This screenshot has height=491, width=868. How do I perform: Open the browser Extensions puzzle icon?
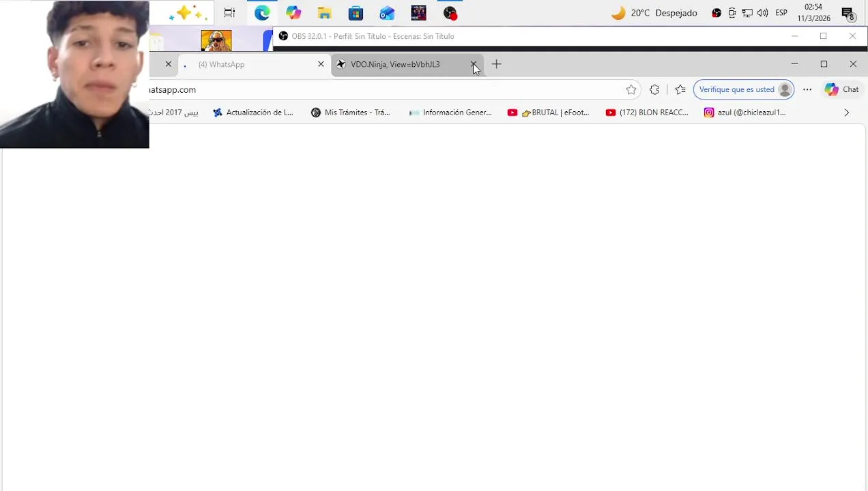tap(654, 89)
